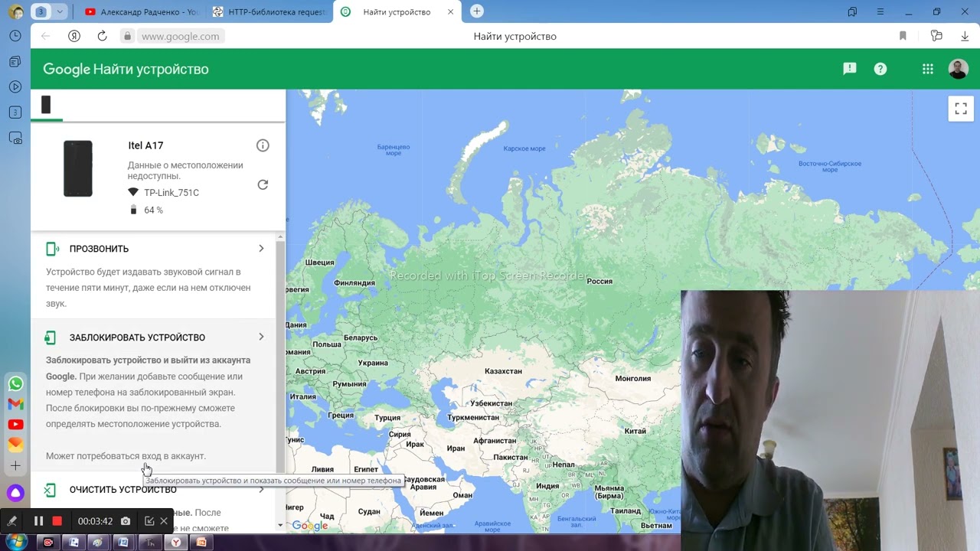Screen dimensions: 980x551
Task: Open a new browser tab
Action: (477, 11)
